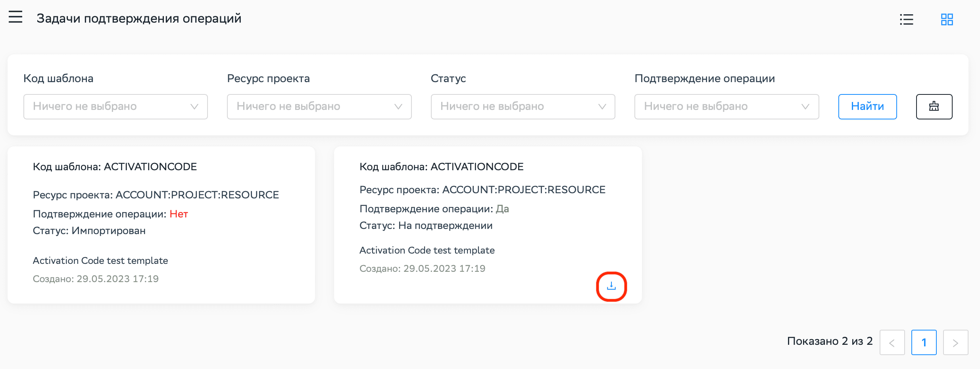The height and width of the screenshot is (369, 980).
Task: Open the card with status На подтверждении
Action: coord(488,225)
